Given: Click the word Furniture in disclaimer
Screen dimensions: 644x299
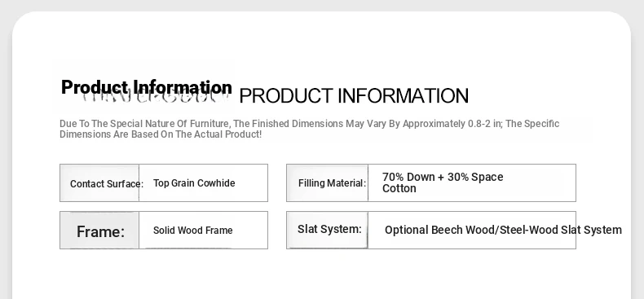Looking at the screenshot, I should (210, 124).
